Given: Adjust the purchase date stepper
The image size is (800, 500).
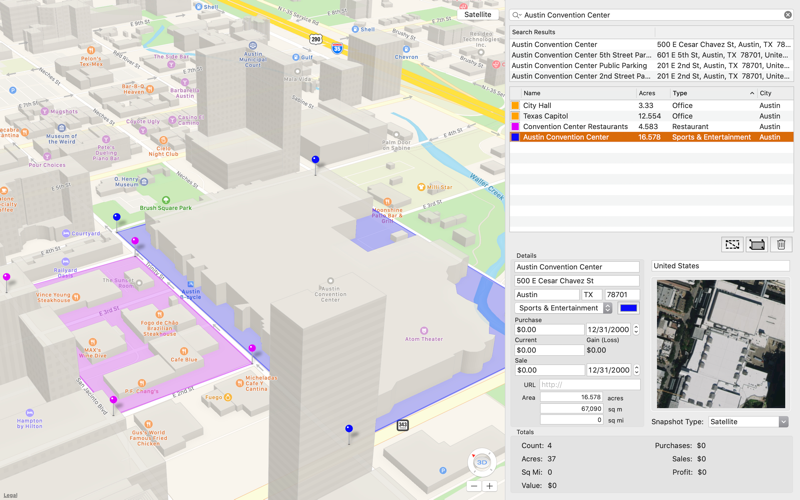Looking at the screenshot, I should click(x=636, y=330).
